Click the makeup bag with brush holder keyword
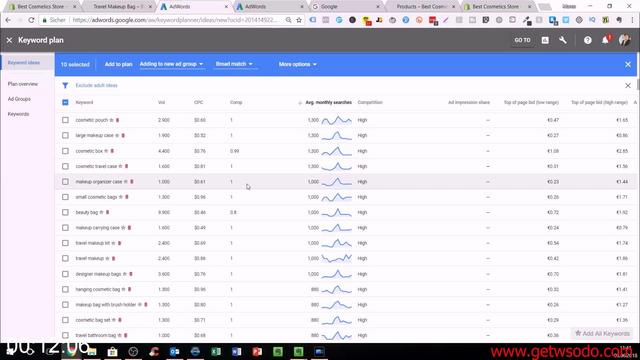This screenshot has height=360, width=640. 106,305
